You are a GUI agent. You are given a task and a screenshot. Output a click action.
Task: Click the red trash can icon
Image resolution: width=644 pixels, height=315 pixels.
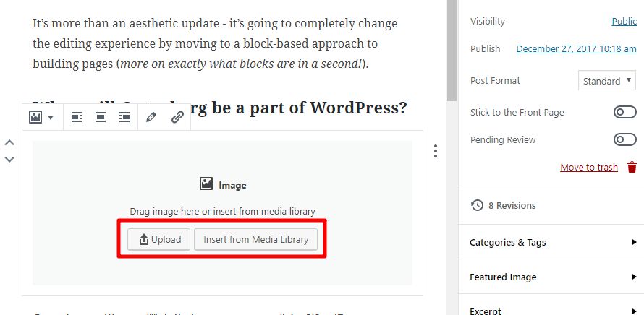[632, 167]
